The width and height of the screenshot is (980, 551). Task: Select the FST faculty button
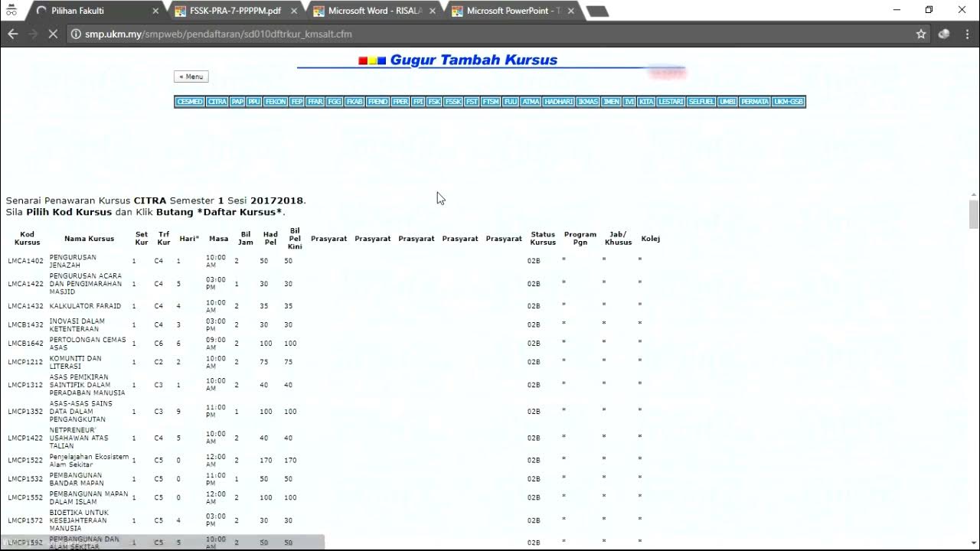[x=472, y=102]
